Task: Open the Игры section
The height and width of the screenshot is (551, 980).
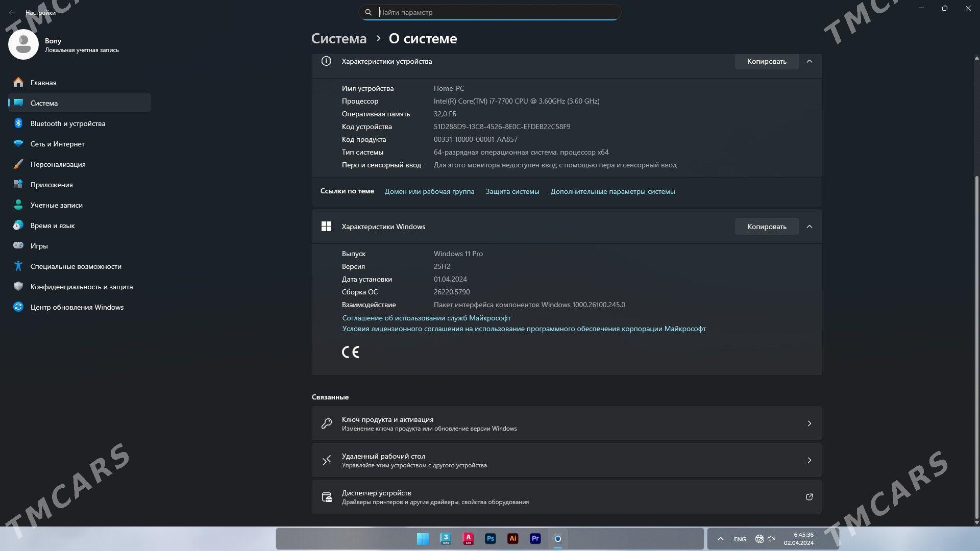Action: 80,246
